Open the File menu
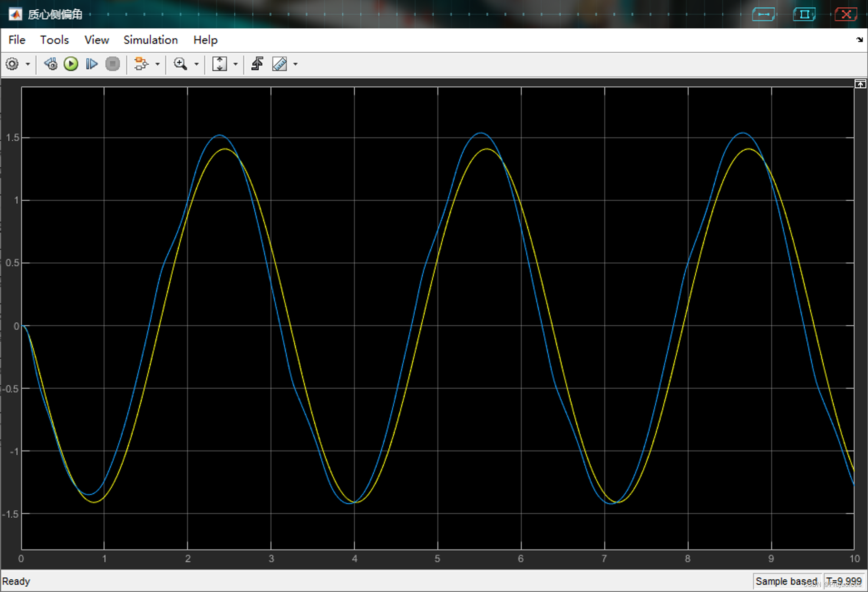The image size is (868, 592). coord(17,40)
